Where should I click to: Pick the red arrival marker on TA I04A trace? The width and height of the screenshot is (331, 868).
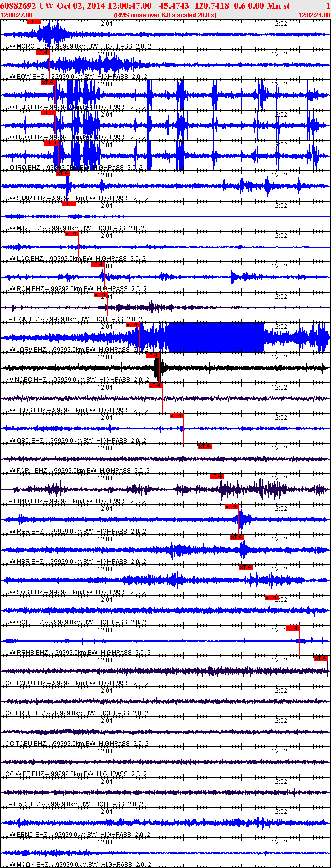tap(101, 295)
